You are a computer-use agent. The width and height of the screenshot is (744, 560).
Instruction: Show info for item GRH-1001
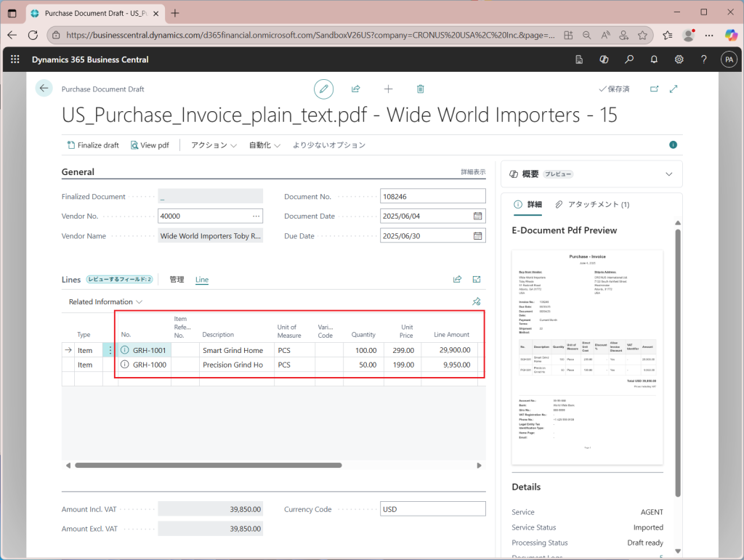pyautogui.click(x=125, y=350)
